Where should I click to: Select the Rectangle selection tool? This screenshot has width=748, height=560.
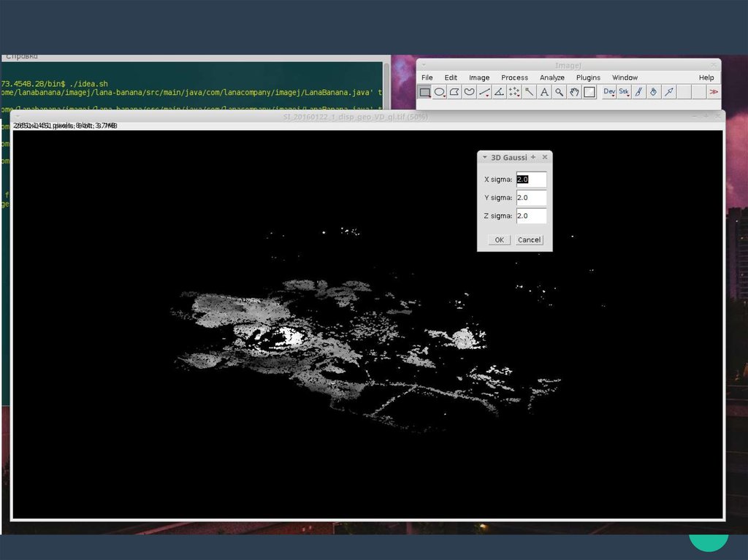tap(425, 92)
